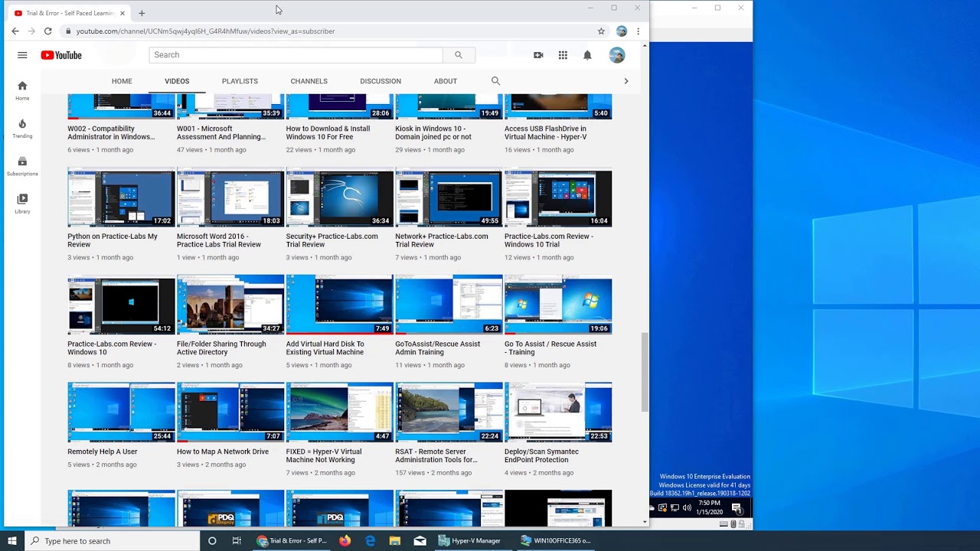Viewport: 980px width, 551px height.
Task: Select the DISCUSSION channel tab
Action: coord(381,81)
